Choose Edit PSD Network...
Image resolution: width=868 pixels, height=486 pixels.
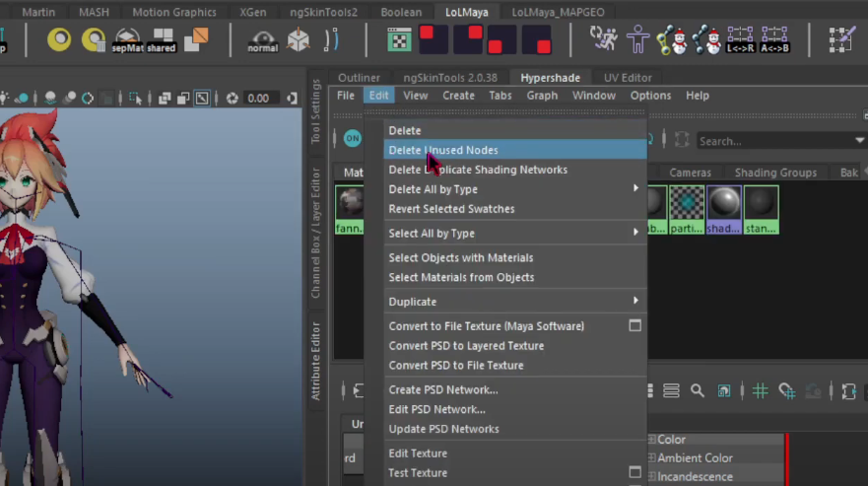[x=515, y=409]
